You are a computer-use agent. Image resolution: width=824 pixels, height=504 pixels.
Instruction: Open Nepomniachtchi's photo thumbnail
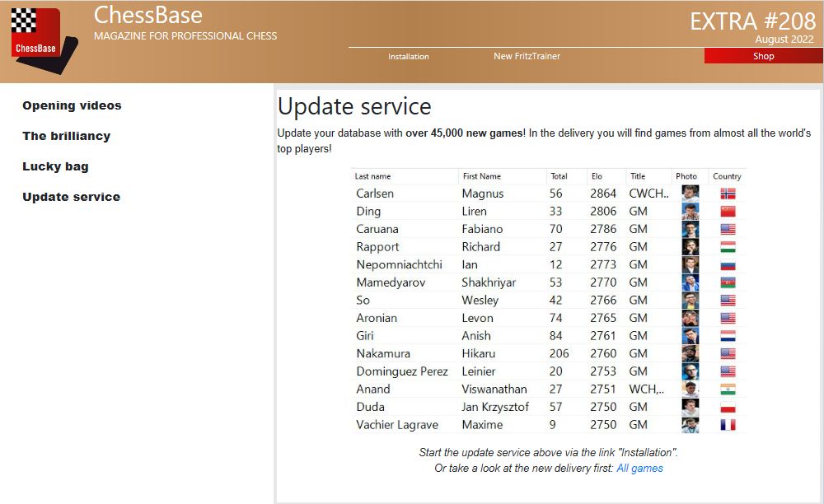click(690, 264)
